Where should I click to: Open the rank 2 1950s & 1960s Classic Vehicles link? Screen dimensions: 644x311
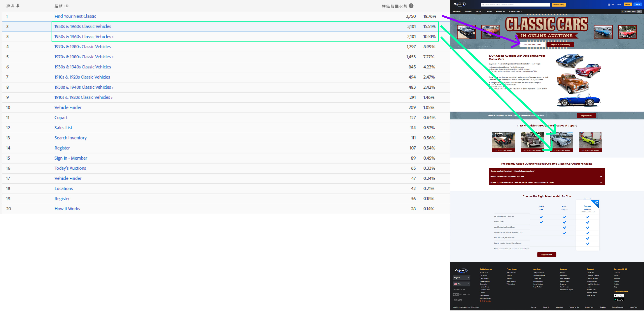tap(83, 27)
